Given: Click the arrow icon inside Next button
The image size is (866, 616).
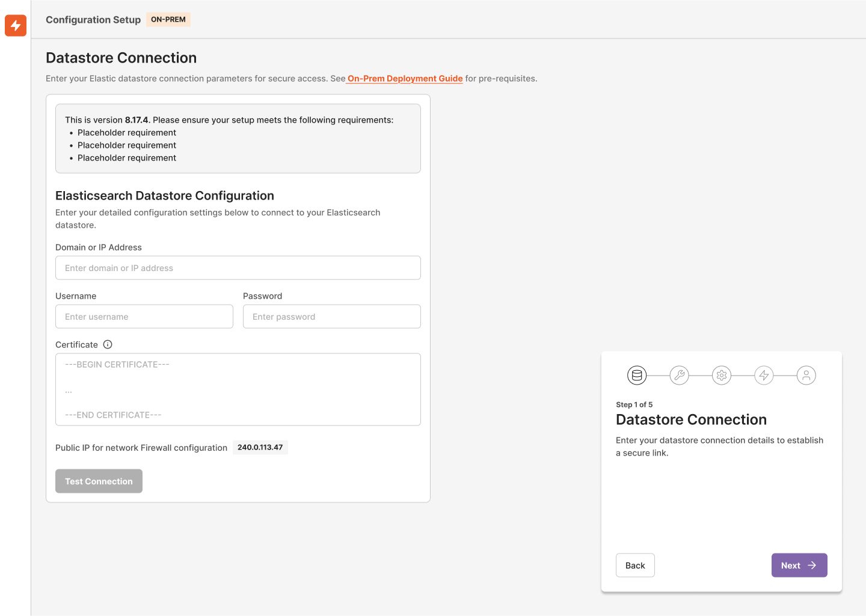Looking at the screenshot, I should 811,565.
